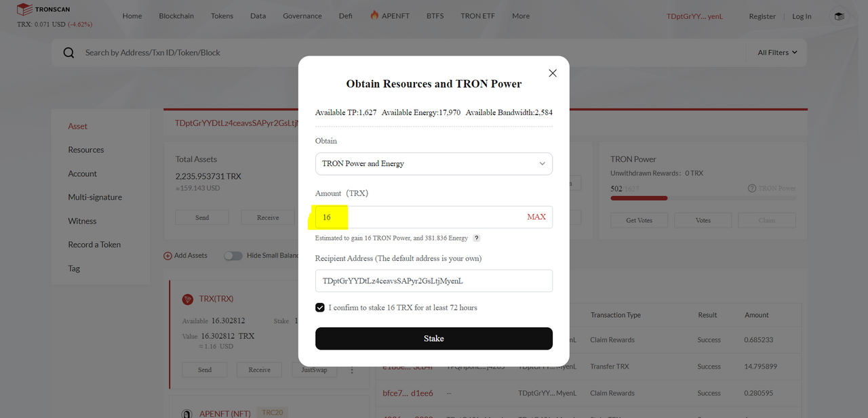Click the Votes button
Image resolution: width=868 pixels, height=418 pixels.
click(703, 220)
